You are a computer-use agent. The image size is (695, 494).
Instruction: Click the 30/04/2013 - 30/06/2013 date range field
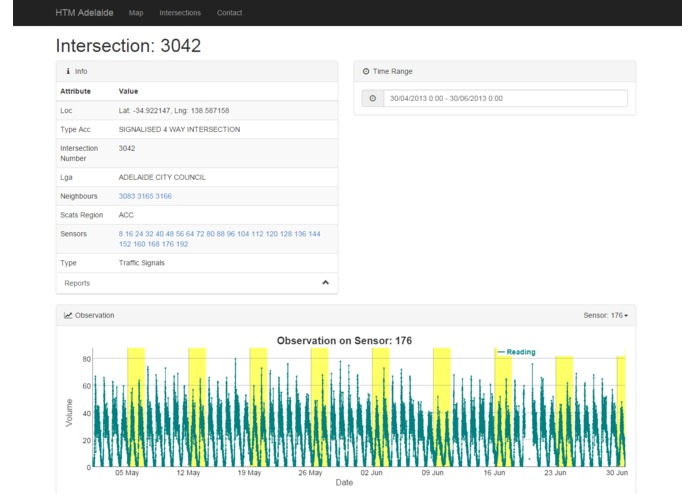(x=505, y=98)
